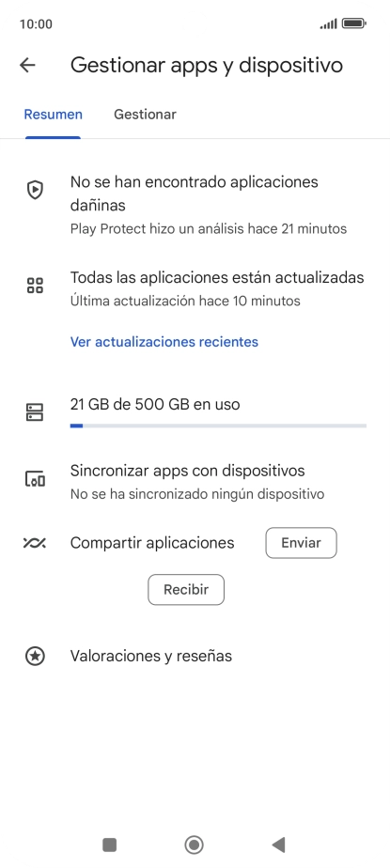Screen dimensions: 390x868
Task: Switch to the Gestionar tab
Action: tap(145, 115)
